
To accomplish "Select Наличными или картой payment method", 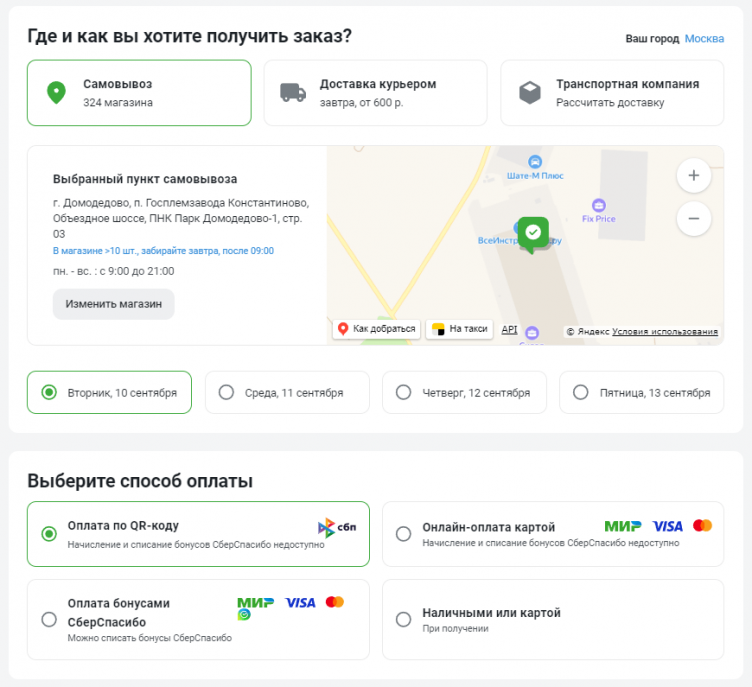I will 553,619.
